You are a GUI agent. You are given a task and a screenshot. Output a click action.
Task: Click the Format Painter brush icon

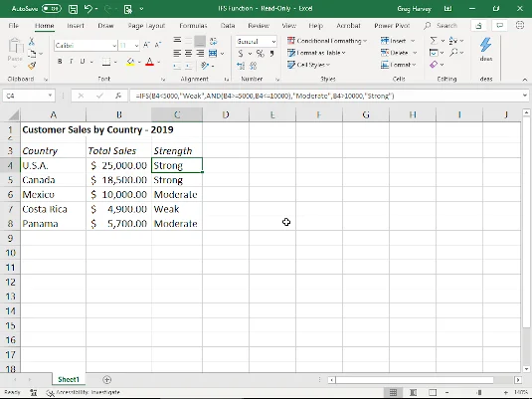[32, 66]
